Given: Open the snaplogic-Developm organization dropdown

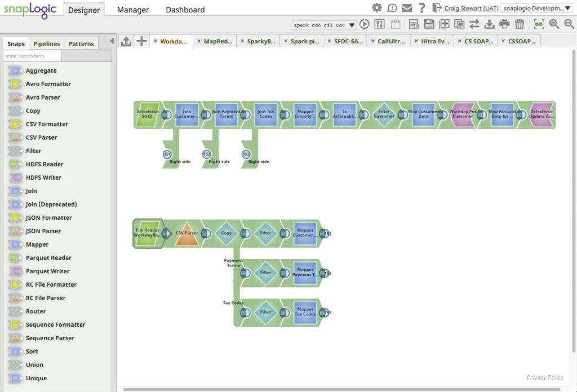Looking at the screenshot, I should click(537, 8).
